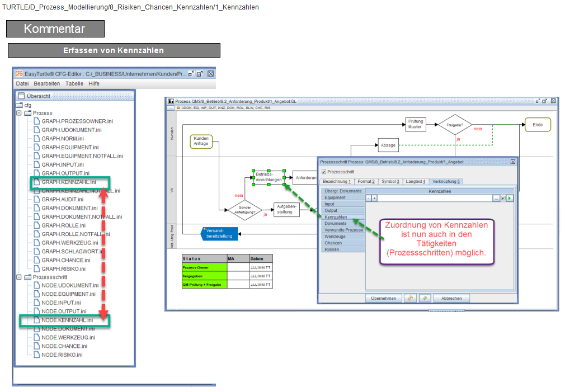
Task: Click the file icon of GRAPH.PROZESSOWNER.ini
Action: point(36,121)
